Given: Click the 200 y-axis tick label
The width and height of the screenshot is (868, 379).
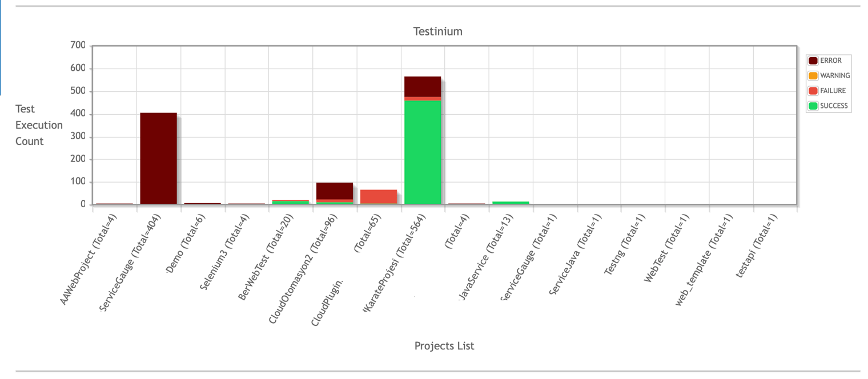Looking at the screenshot, I should [78, 159].
